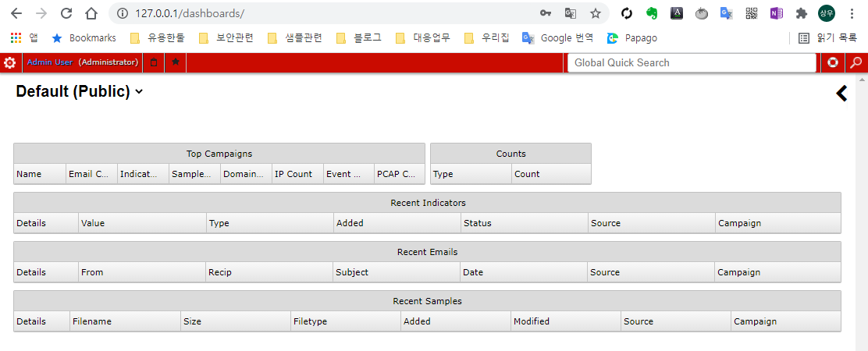Image resolution: width=868 pixels, height=351 pixels.
Task: Click the Admin User link
Action: [x=50, y=62]
